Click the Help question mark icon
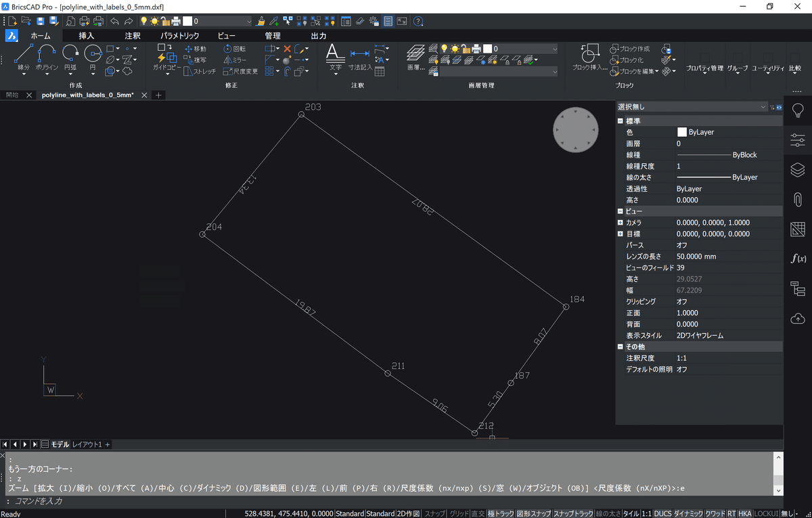 tap(418, 21)
